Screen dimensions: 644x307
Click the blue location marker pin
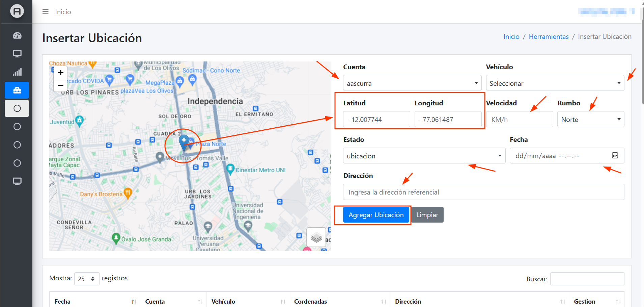pos(184,142)
